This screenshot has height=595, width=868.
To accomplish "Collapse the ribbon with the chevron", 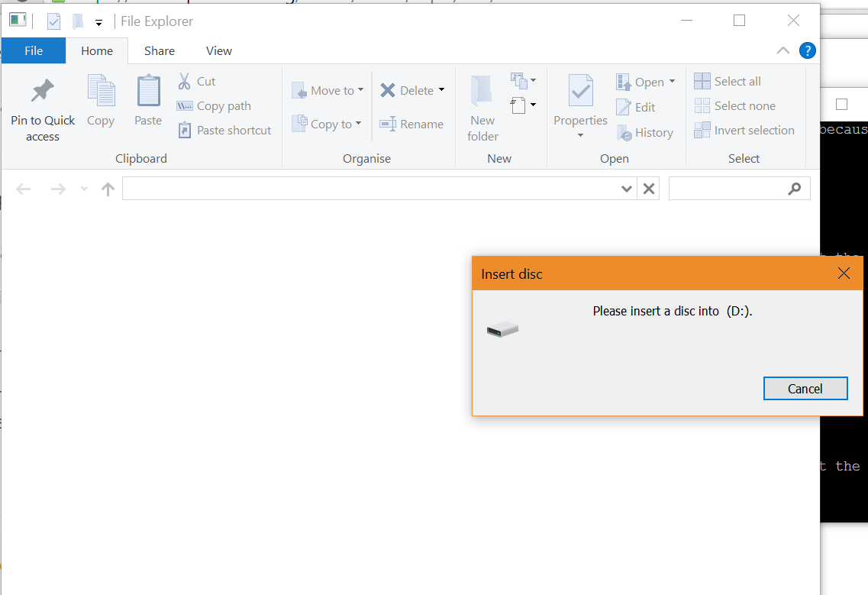I will (x=782, y=50).
